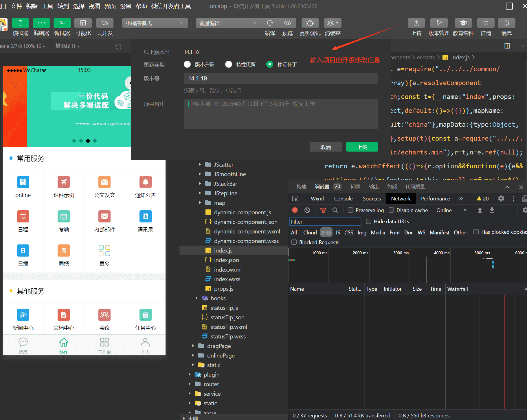Check Blocked Requests box
527x420 pixels.
[294, 242]
